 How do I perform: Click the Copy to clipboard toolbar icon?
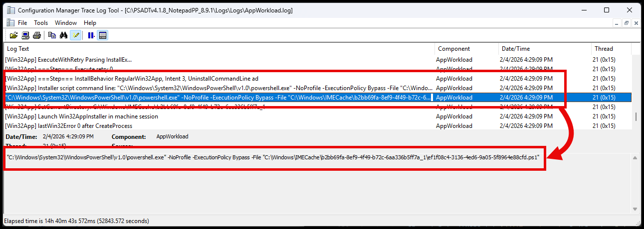point(52,35)
